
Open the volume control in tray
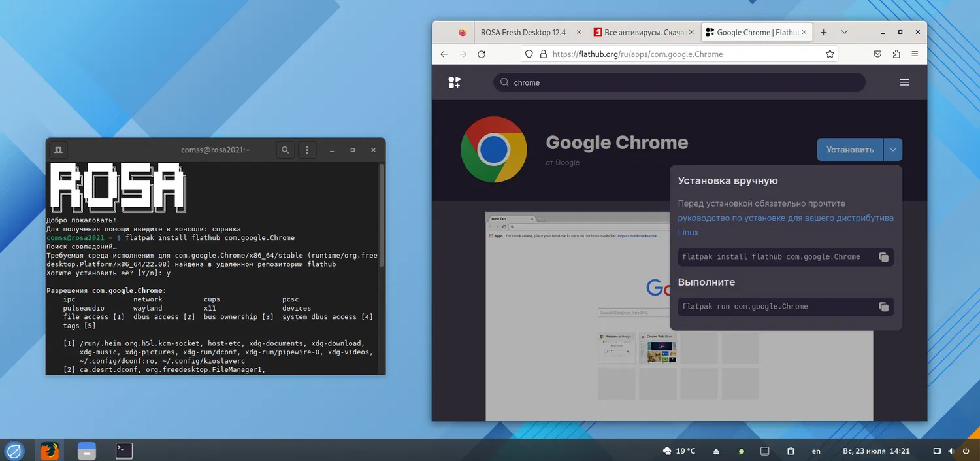(951, 451)
